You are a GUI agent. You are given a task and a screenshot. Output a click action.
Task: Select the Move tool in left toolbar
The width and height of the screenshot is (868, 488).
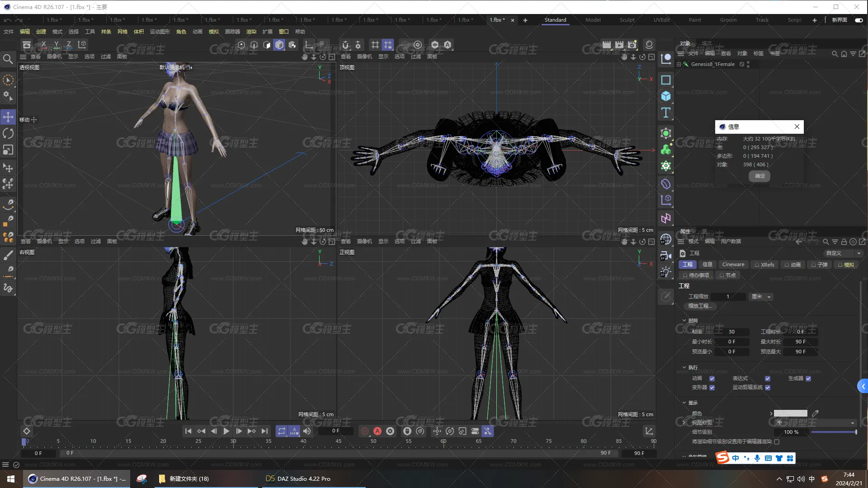[x=8, y=117]
